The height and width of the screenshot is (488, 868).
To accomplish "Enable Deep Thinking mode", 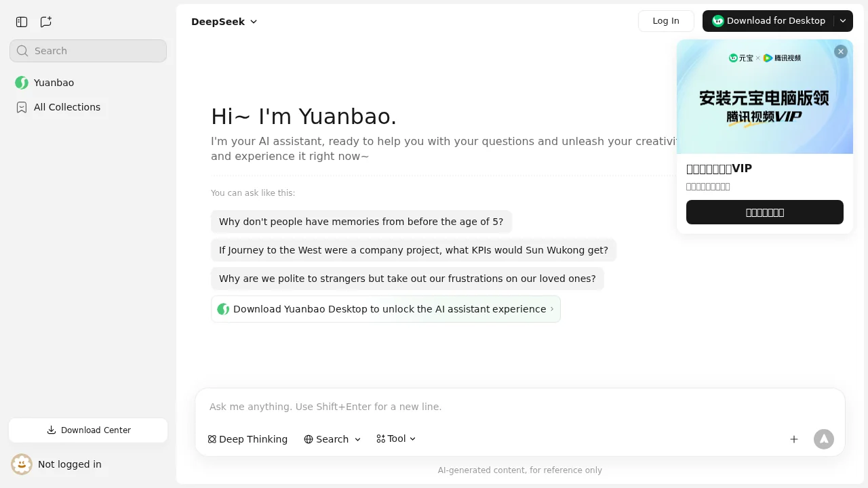I will point(248,439).
